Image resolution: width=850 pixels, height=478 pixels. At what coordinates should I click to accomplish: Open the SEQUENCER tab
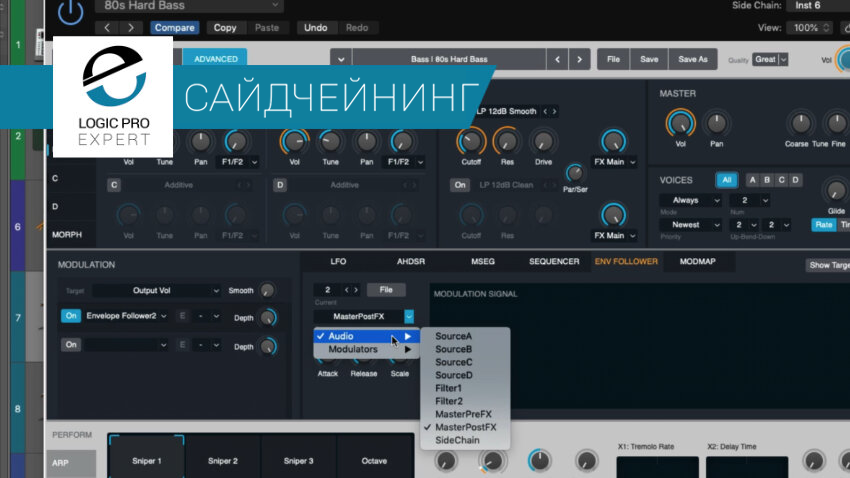554,261
